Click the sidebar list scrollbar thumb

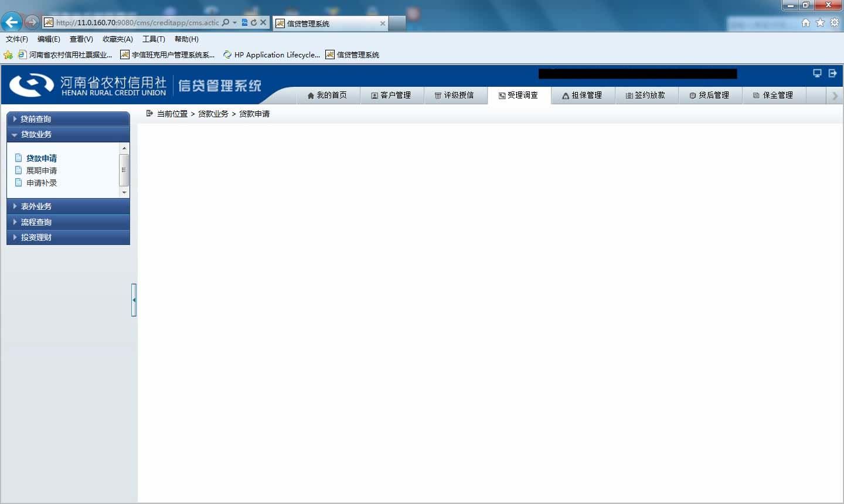[x=124, y=170]
